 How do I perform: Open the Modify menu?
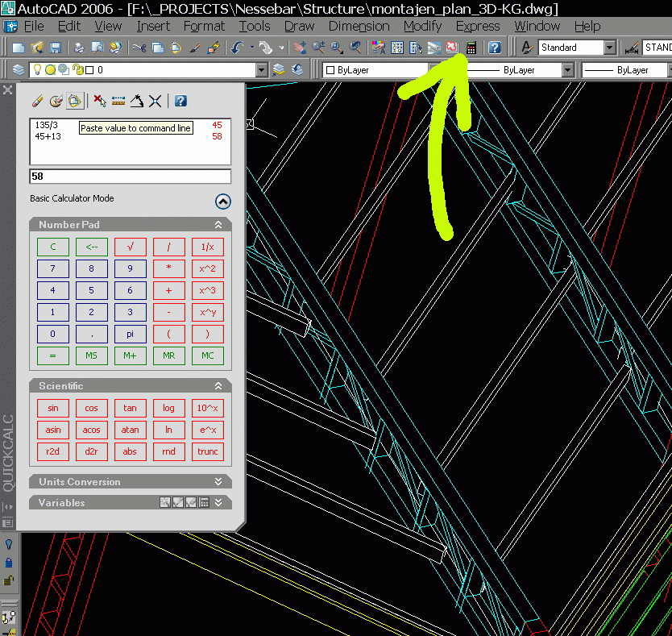click(x=422, y=27)
